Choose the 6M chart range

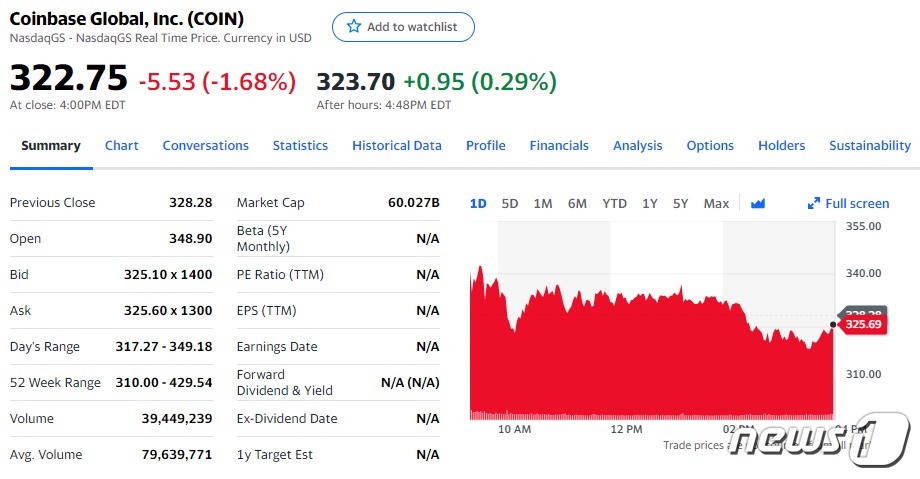[577, 203]
